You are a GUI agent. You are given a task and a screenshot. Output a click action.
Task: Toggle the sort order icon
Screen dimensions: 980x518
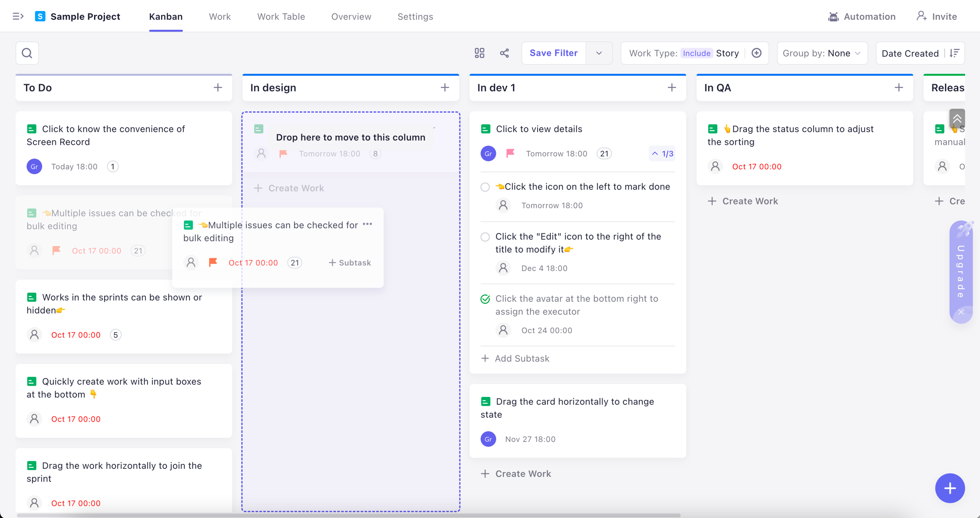pyautogui.click(x=954, y=53)
